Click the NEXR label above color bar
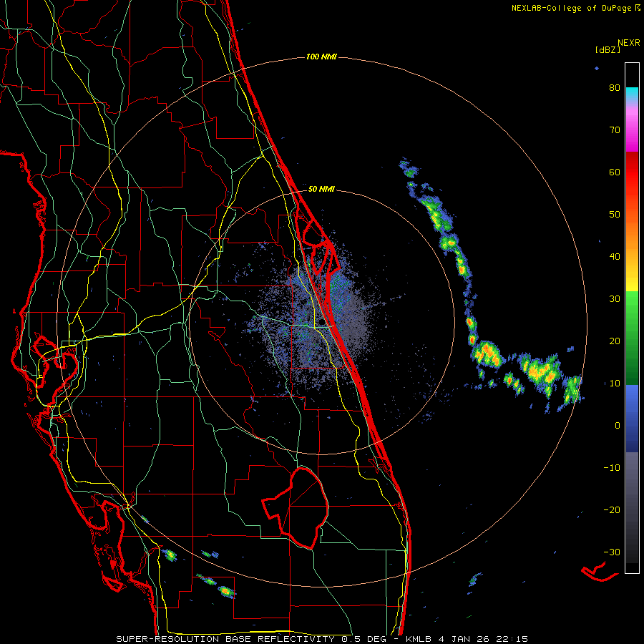This screenshot has width=644, height=644. coord(629,43)
